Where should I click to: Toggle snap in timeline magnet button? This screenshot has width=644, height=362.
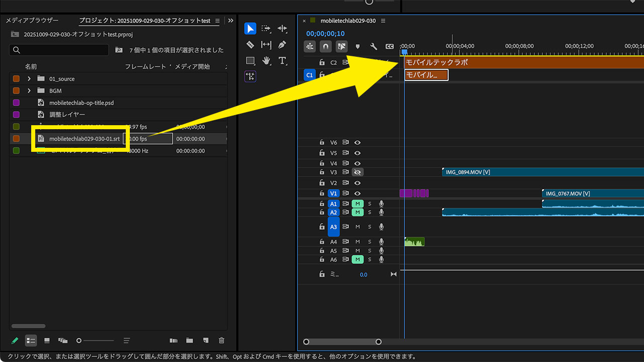click(326, 46)
